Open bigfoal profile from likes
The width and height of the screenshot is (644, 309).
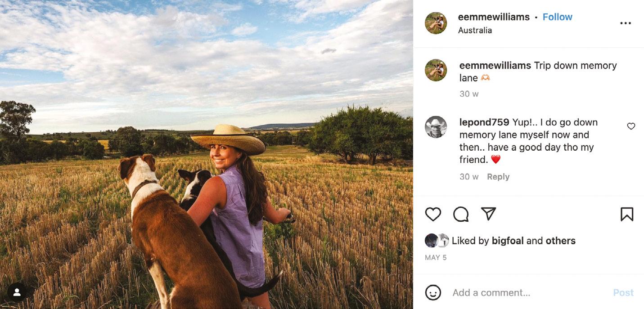pos(508,241)
